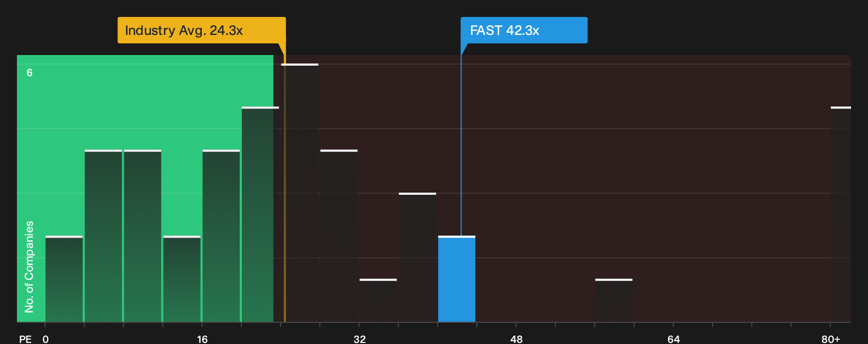Image resolution: width=868 pixels, height=344 pixels.
Task: Click the first histogram bar starting at PE 0
Action: coord(64,279)
